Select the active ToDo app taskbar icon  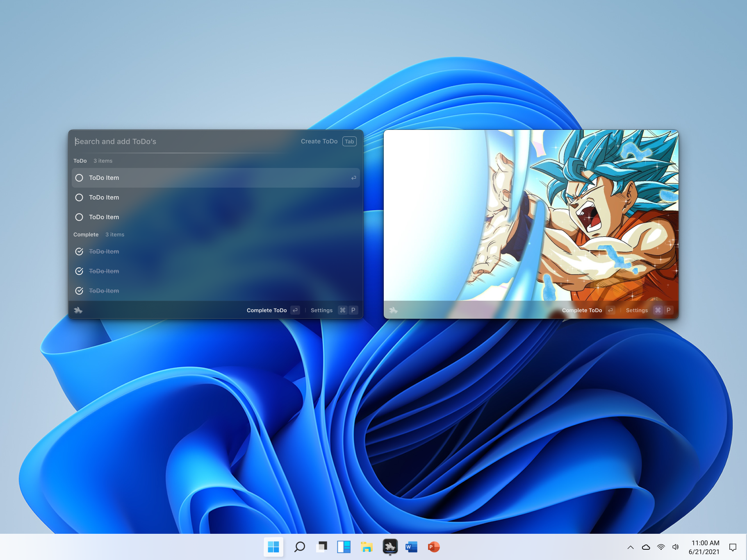tap(390, 546)
